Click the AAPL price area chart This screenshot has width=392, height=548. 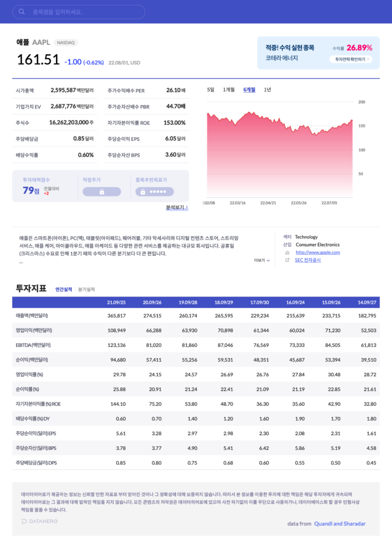280,154
